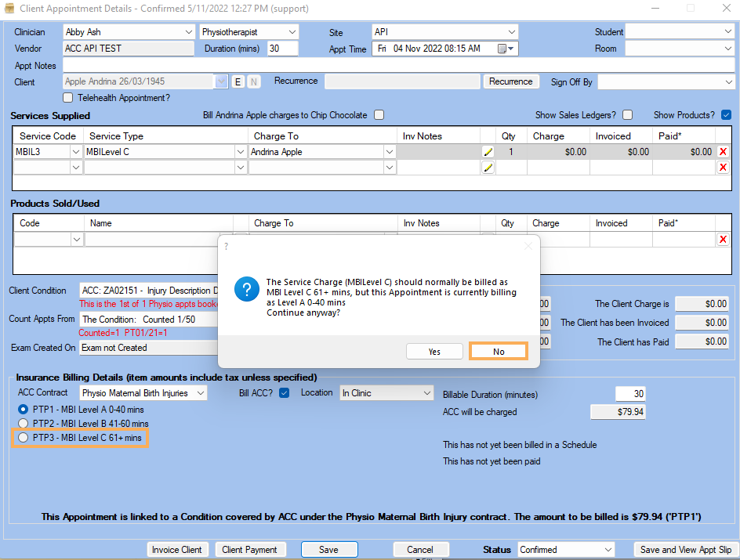Image resolution: width=740 pixels, height=560 pixels.
Task: Uncheck the Show Products checkbox
Action: (x=726, y=115)
